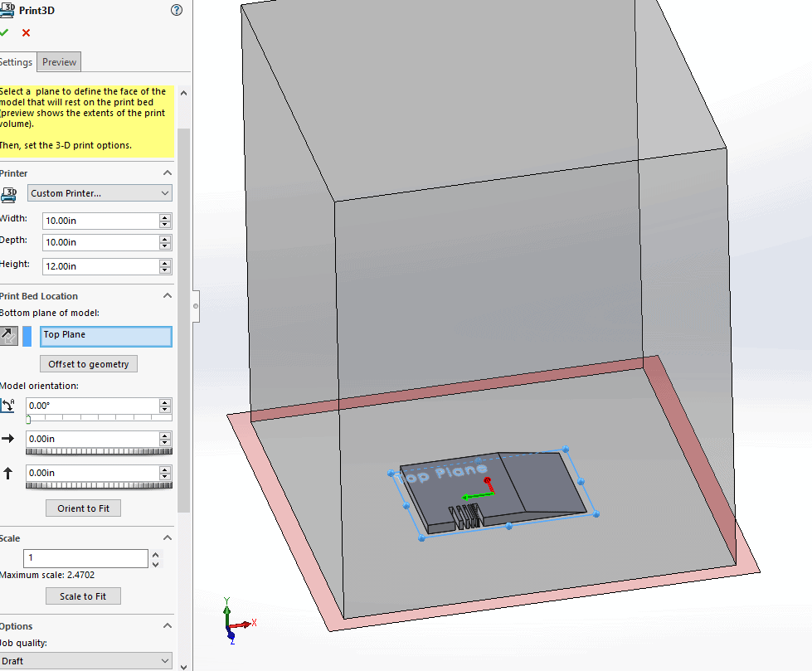Collapse the Scale section

click(x=168, y=538)
